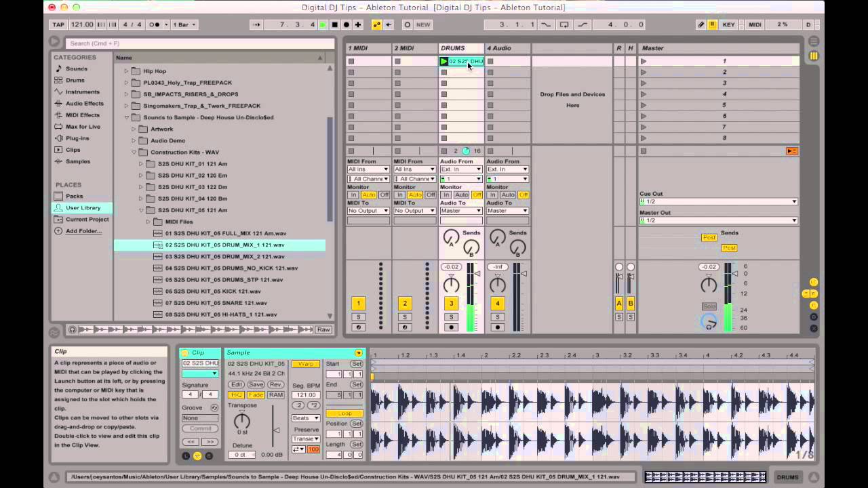Click the Session Record circle button
Image resolution: width=868 pixels, height=488 pixels.
(x=407, y=24)
